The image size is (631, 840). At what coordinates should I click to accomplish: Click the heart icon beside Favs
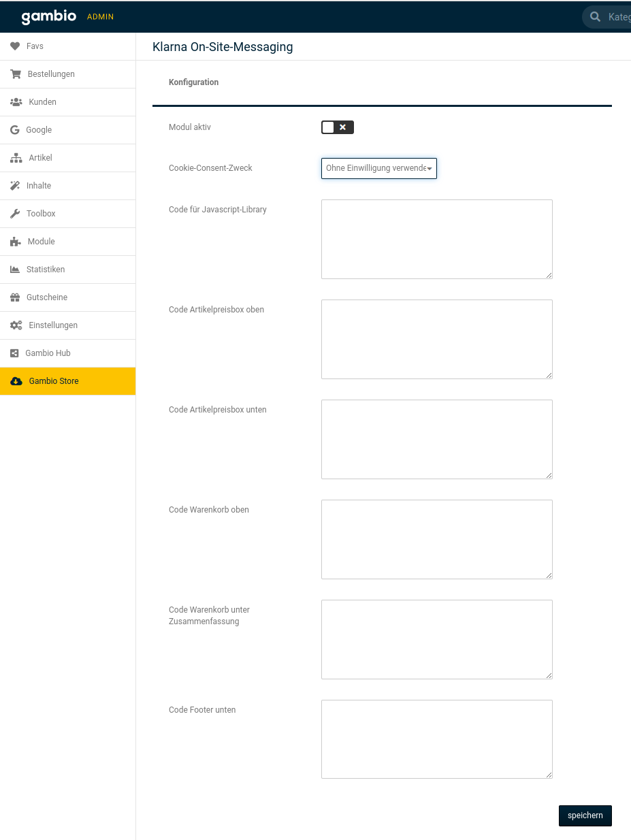tap(15, 46)
